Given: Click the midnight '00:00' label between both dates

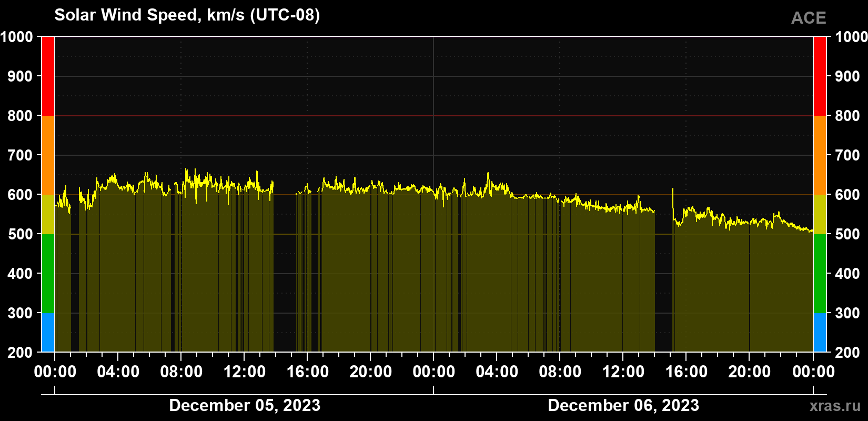Looking at the screenshot, I should tap(434, 372).
